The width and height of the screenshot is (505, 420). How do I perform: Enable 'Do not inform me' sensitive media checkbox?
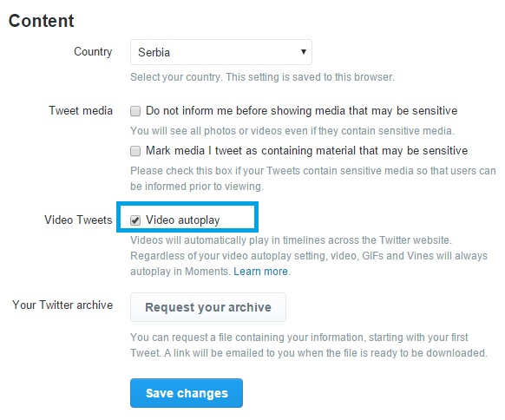click(x=135, y=111)
